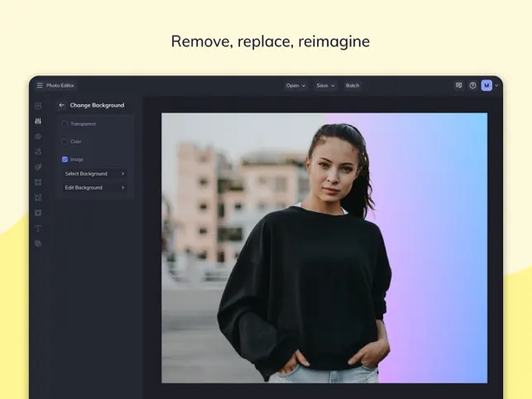532x399 pixels.
Task: Go back using the Change Background arrow
Action: [x=61, y=105]
